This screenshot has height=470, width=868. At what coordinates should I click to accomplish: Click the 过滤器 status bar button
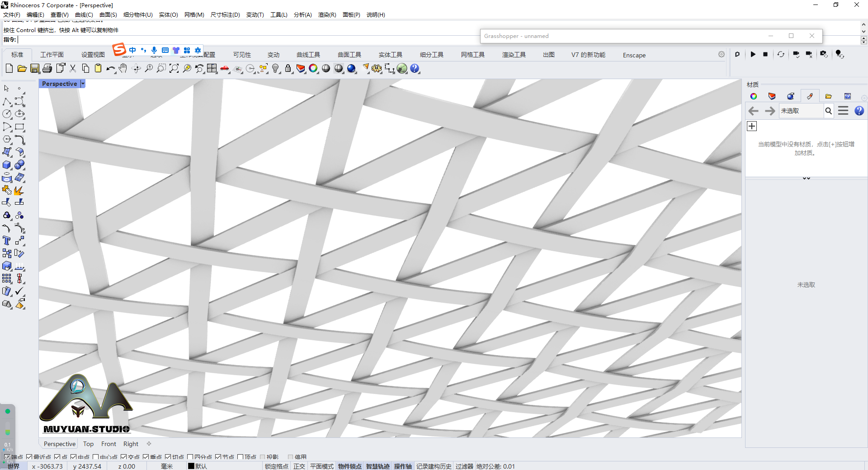click(464, 466)
